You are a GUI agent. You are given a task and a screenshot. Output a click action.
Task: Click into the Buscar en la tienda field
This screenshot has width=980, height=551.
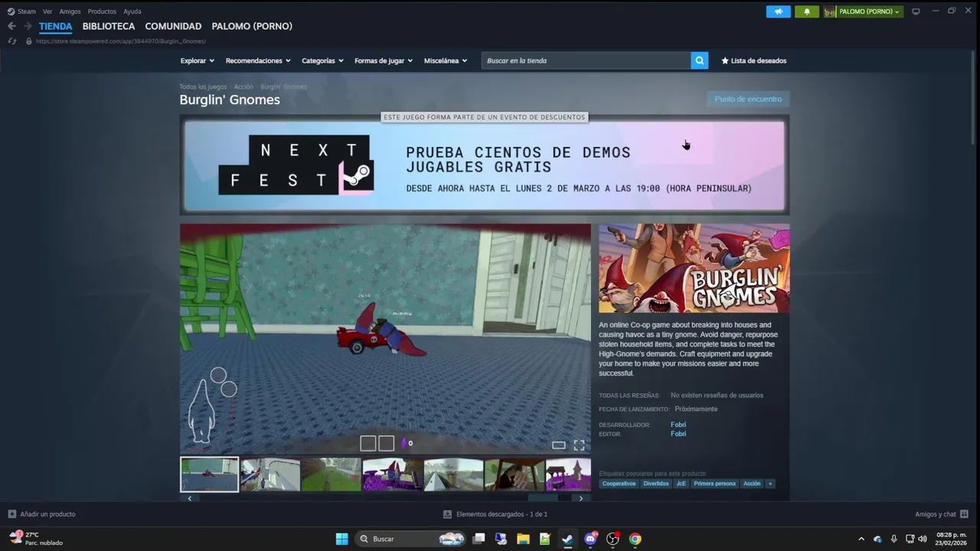click(x=586, y=60)
